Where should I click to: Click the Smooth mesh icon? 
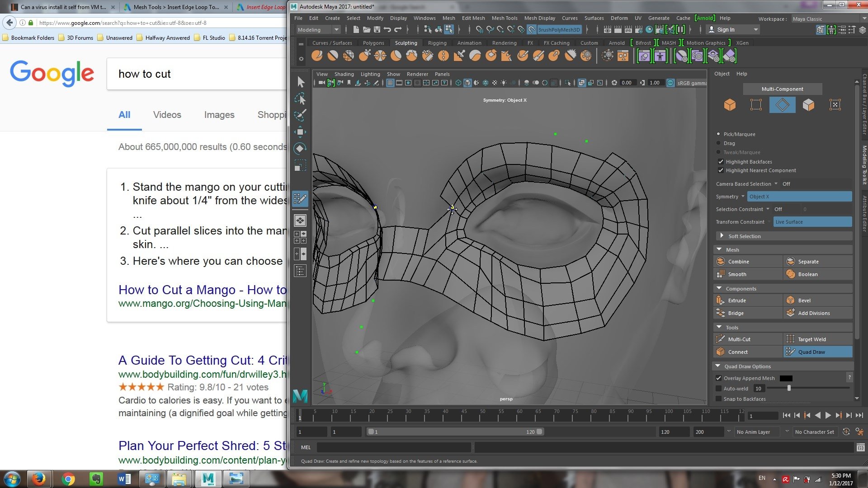[x=720, y=274]
